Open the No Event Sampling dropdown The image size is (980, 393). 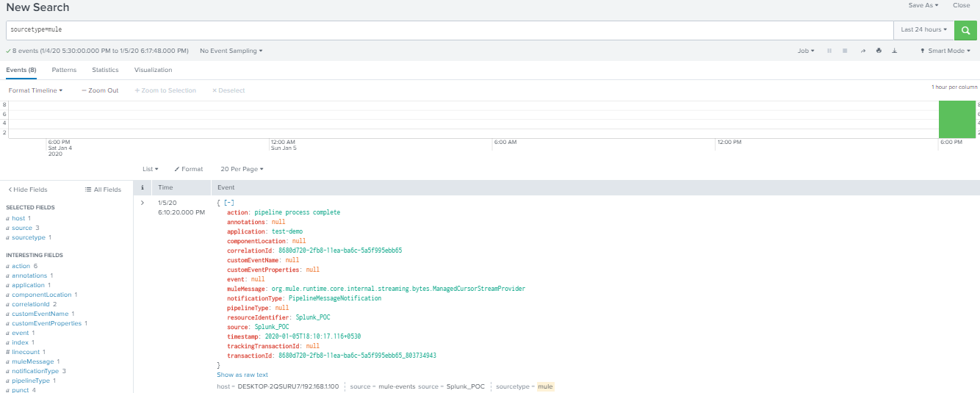(231, 51)
